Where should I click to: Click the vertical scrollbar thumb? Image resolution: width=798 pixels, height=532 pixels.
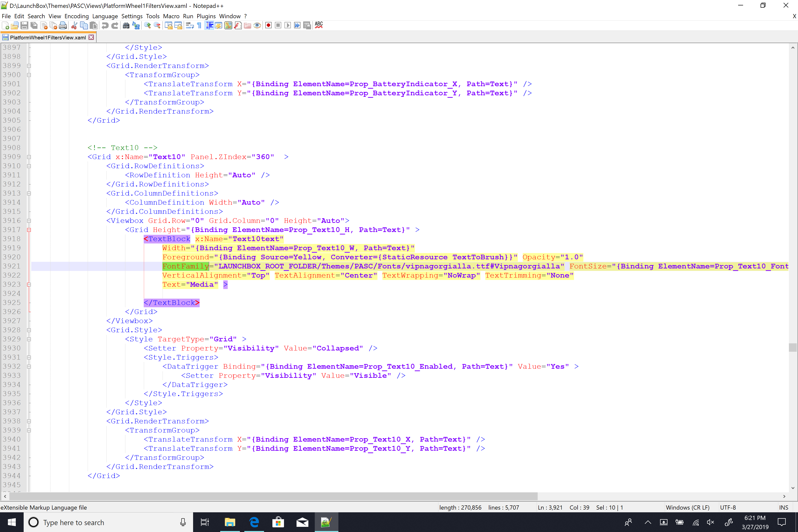[793, 348]
